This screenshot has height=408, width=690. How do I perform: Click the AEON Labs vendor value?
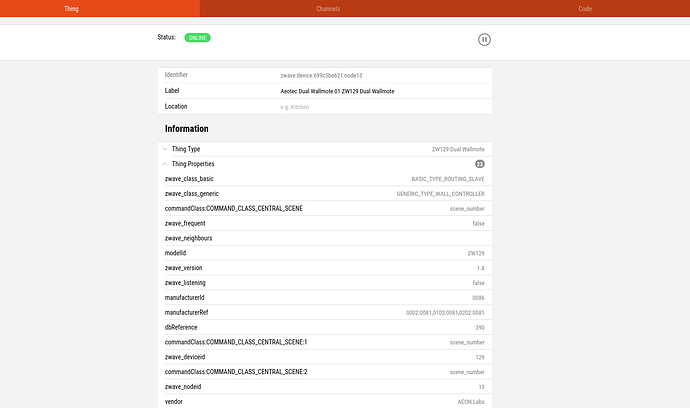[471, 402]
